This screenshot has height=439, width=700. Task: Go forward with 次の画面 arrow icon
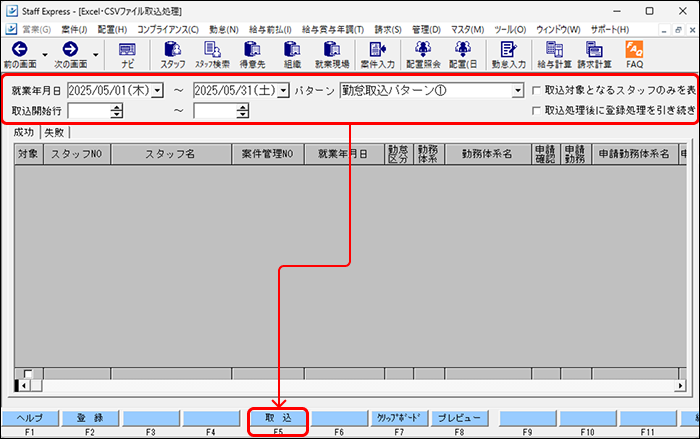pyautogui.click(x=70, y=50)
